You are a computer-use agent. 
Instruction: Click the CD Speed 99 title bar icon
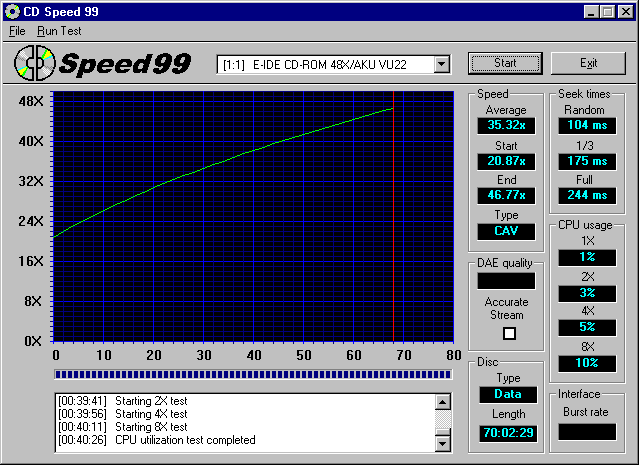click(12, 11)
